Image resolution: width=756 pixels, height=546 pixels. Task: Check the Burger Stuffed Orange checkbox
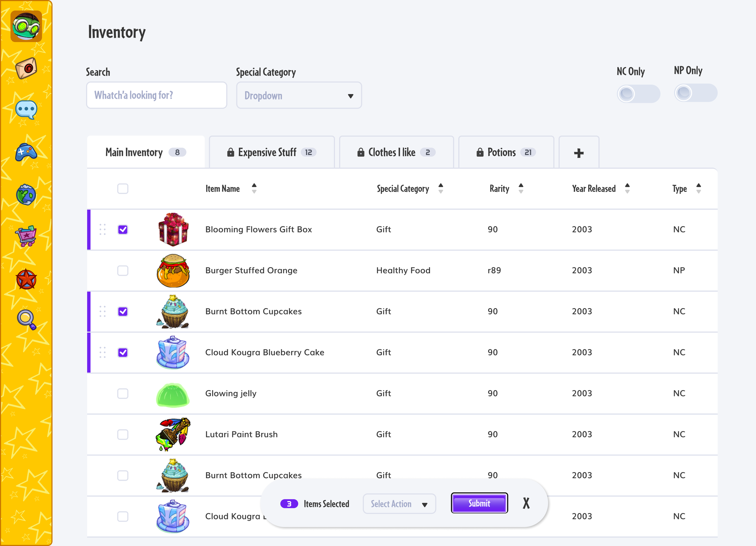tap(123, 271)
